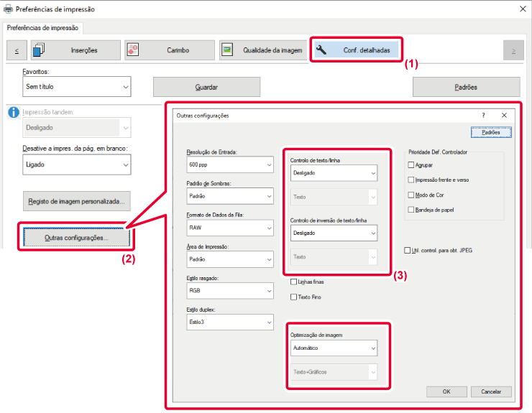Switch to the Preferências de impressão tab
The width and height of the screenshot is (532, 413).
(45, 28)
